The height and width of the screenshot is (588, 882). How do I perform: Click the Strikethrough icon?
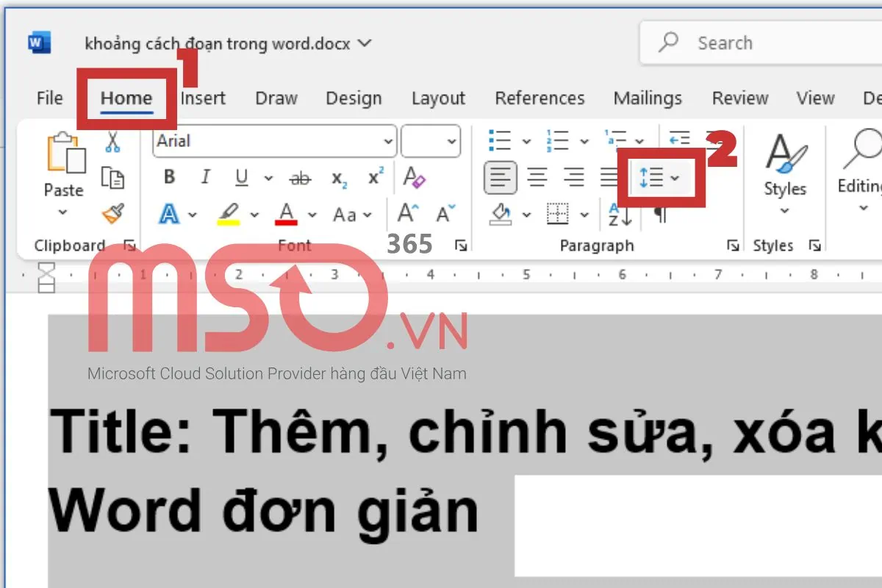click(x=300, y=178)
